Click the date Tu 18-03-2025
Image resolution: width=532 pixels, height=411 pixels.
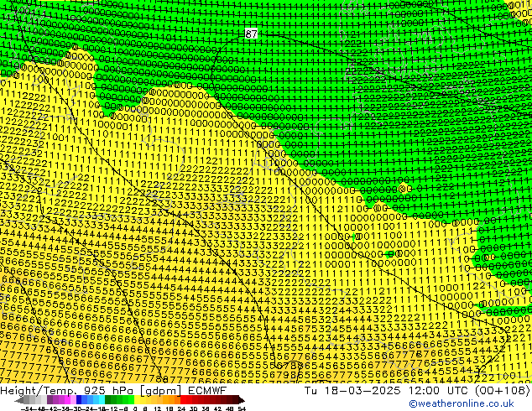tap(352, 391)
